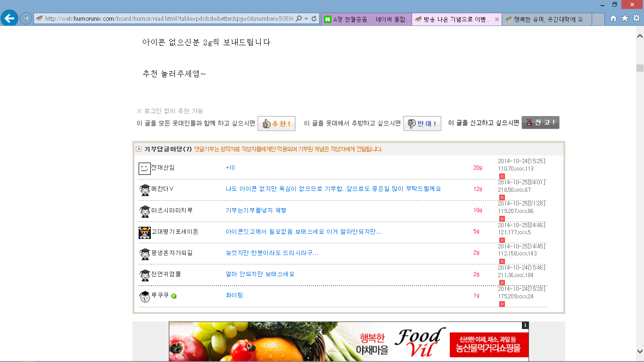Click the 12g donation amount
Image resolution: width=644 pixels, height=362 pixels.
478,189
